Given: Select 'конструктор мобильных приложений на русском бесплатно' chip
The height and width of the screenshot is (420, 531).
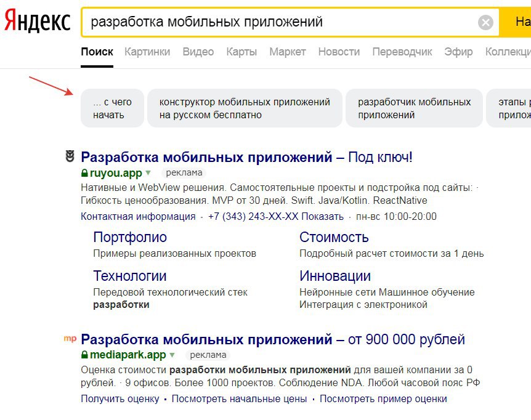Looking at the screenshot, I should click(x=245, y=108).
